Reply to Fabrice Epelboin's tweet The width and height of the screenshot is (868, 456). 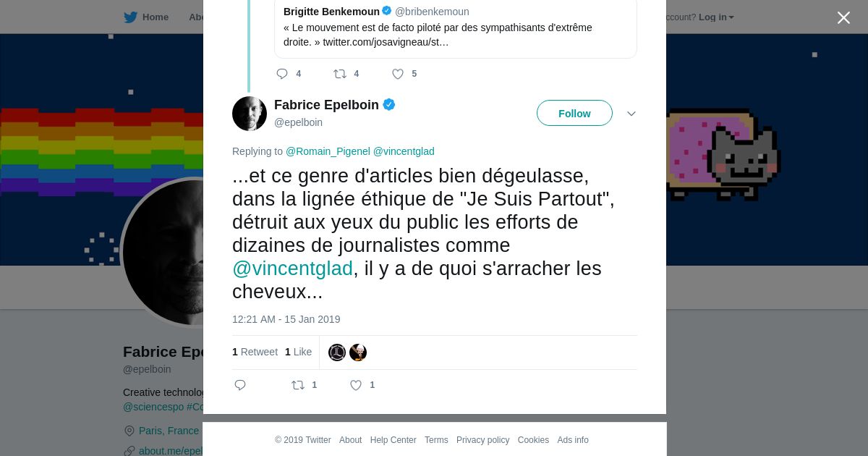[x=240, y=385]
